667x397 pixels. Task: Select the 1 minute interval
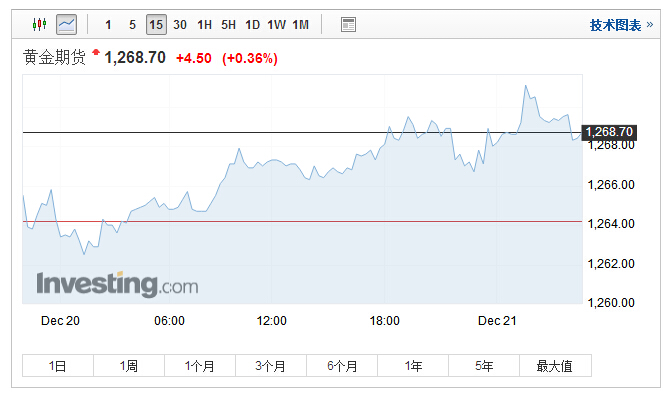point(108,25)
